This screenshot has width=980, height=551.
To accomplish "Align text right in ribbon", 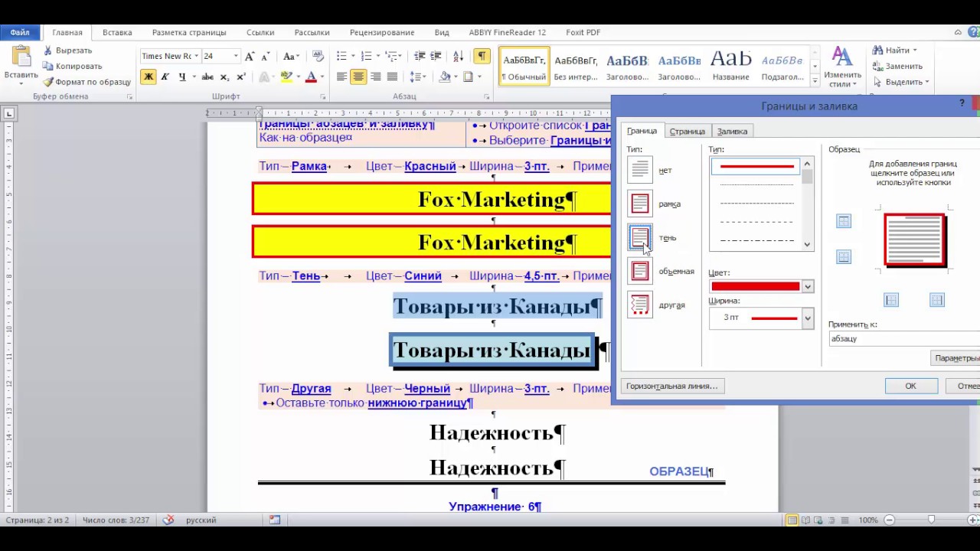I will 375,77.
